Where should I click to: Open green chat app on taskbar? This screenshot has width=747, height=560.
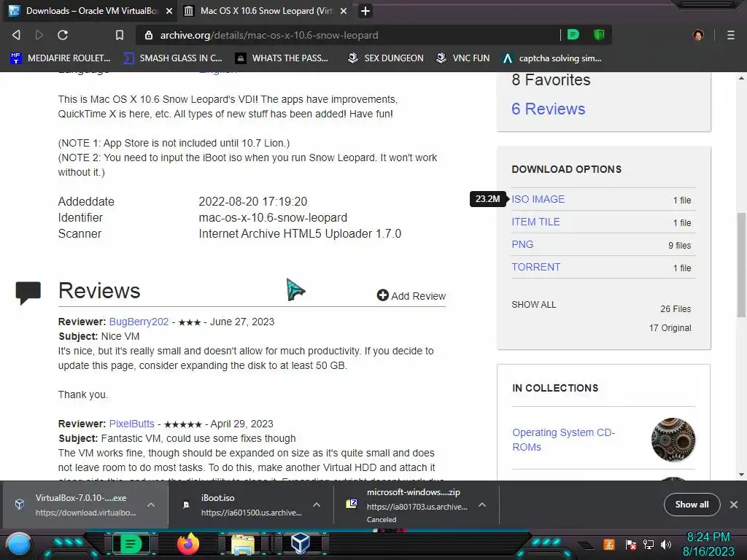tap(131, 544)
